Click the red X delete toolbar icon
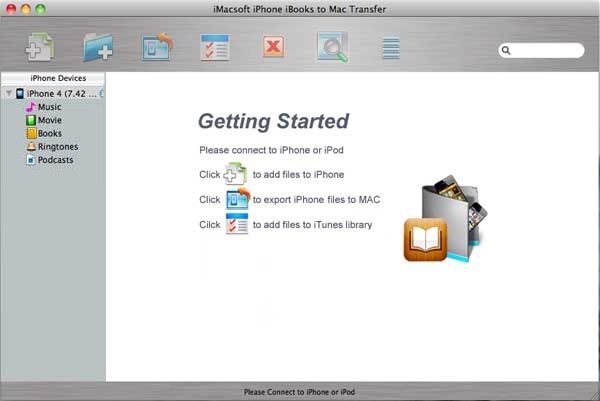 (273, 47)
